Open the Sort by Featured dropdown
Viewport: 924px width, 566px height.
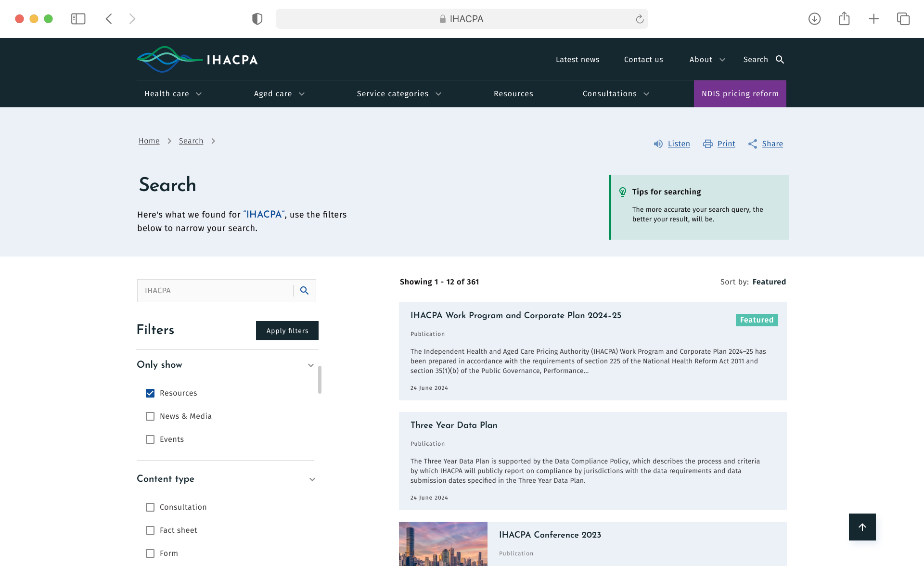769,282
